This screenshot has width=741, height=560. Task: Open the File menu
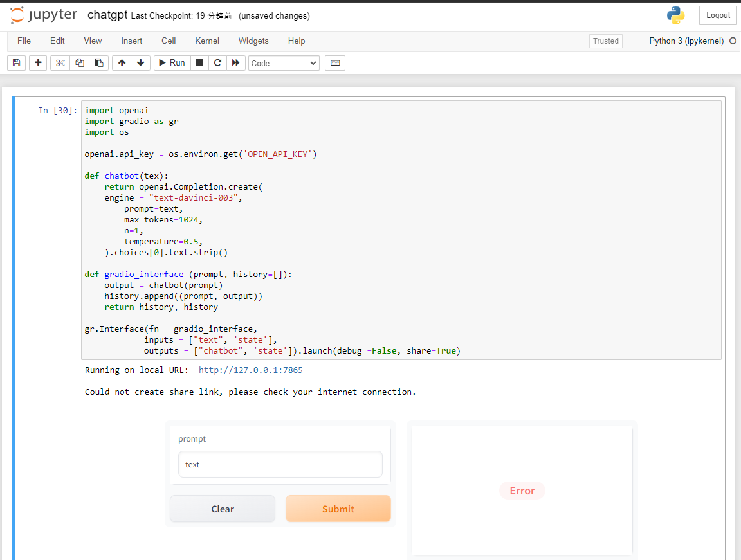(24, 41)
